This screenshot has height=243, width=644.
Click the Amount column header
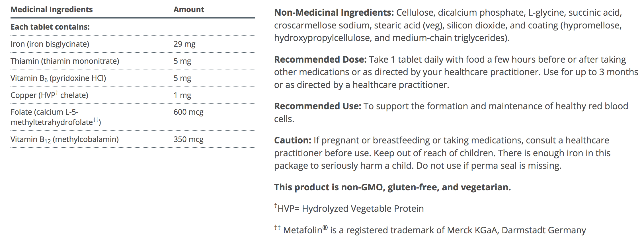click(189, 10)
